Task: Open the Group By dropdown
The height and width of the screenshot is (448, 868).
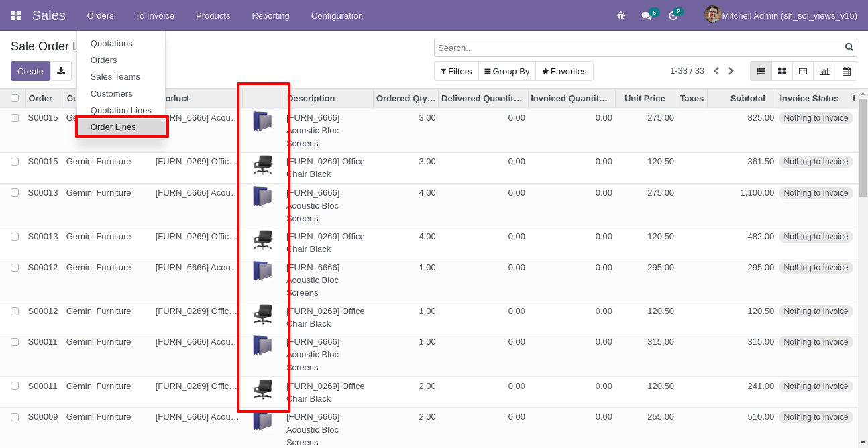Action: coord(507,71)
